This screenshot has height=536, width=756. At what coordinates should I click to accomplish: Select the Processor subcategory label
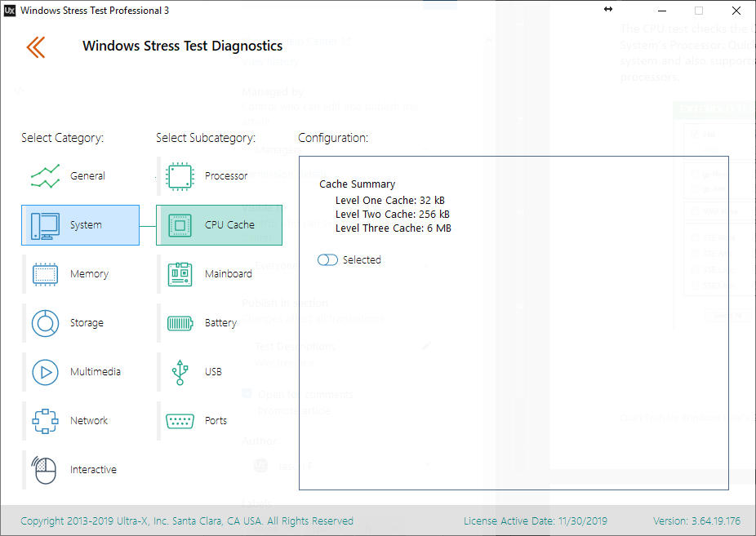226,175
